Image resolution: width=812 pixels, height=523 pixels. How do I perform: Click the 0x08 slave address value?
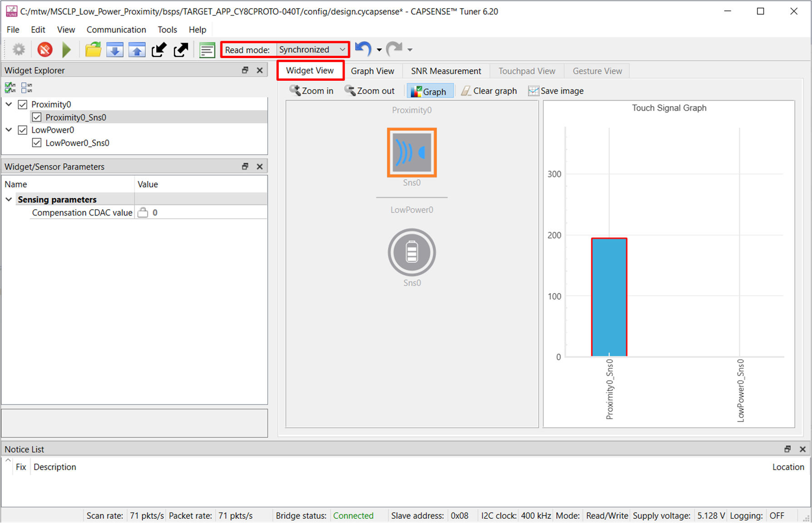pos(459,516)
